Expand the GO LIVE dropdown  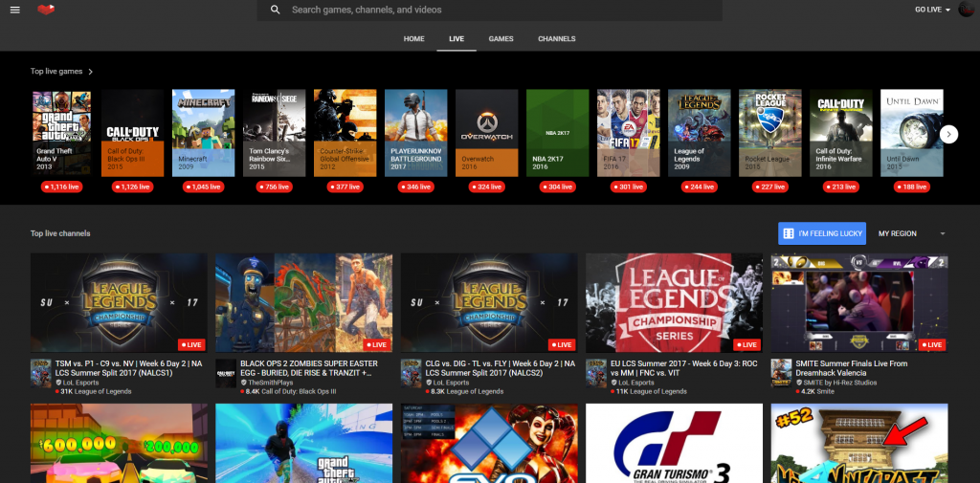(x=933, y=10)
